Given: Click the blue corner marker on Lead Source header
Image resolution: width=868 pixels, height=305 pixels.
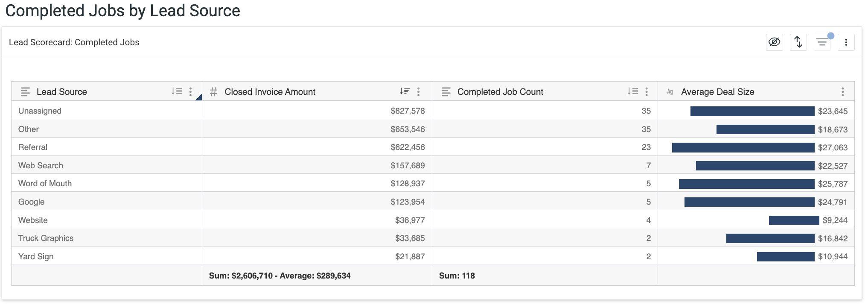Looking at the screenshot, I should pyautogui.click(x=199, y=98).
